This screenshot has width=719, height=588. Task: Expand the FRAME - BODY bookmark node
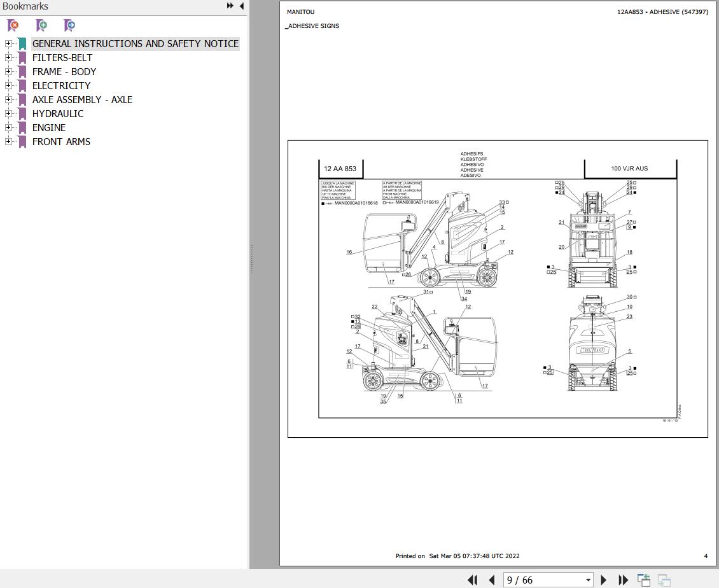(8, 71)
